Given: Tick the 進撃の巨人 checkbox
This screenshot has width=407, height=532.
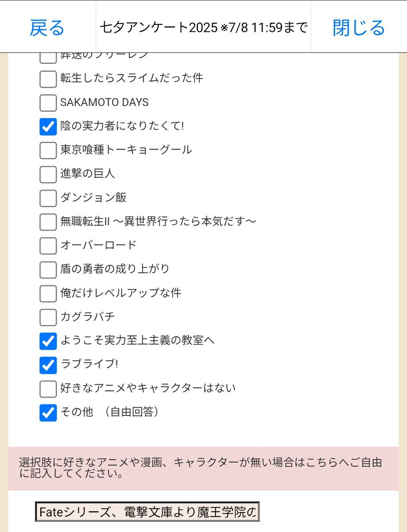Looking at the screenshot, I should (x=48, y=174).
